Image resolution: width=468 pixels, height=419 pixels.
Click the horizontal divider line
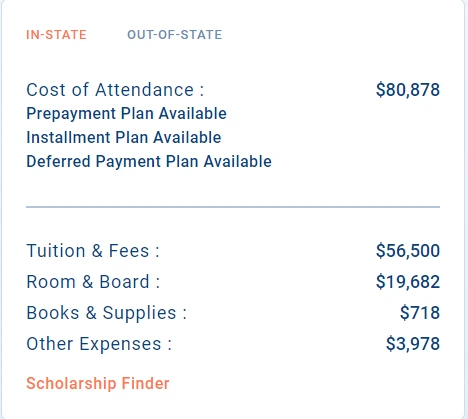pyautogui.click(x=233, y=207)
